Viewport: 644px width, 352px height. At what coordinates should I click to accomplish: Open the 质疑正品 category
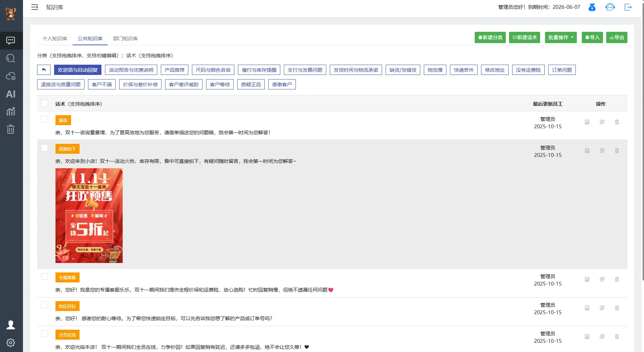point(251,84)
